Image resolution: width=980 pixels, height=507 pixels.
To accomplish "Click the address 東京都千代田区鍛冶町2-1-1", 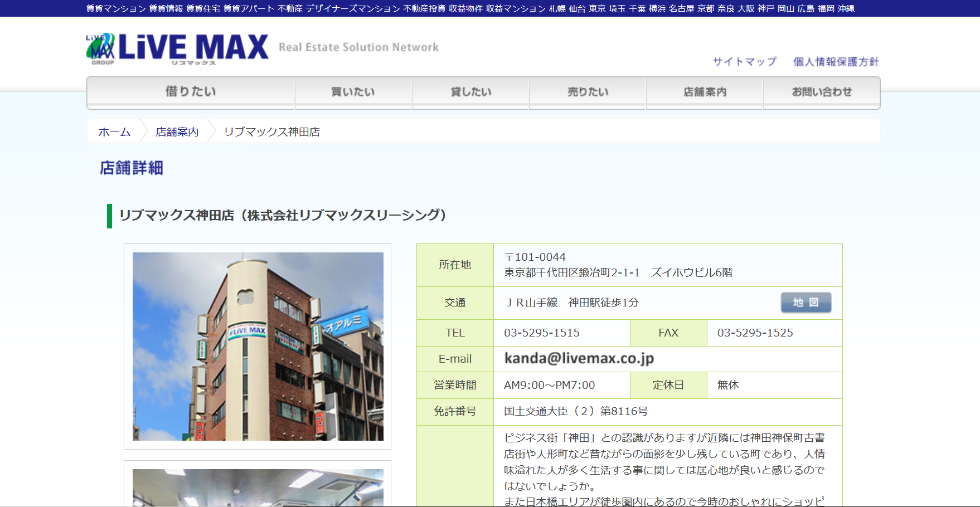I will (x=571, y=272).
